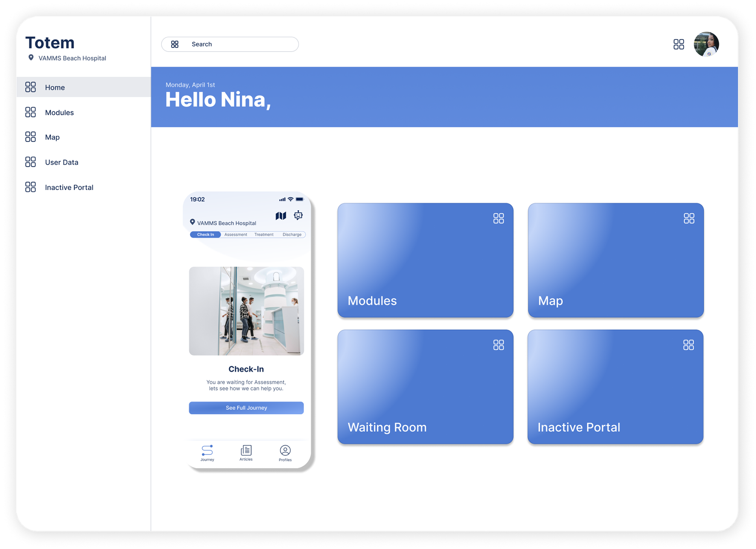Open the Waiting Room card
This screenshot has height=549, width=756.
click(425, 387)
